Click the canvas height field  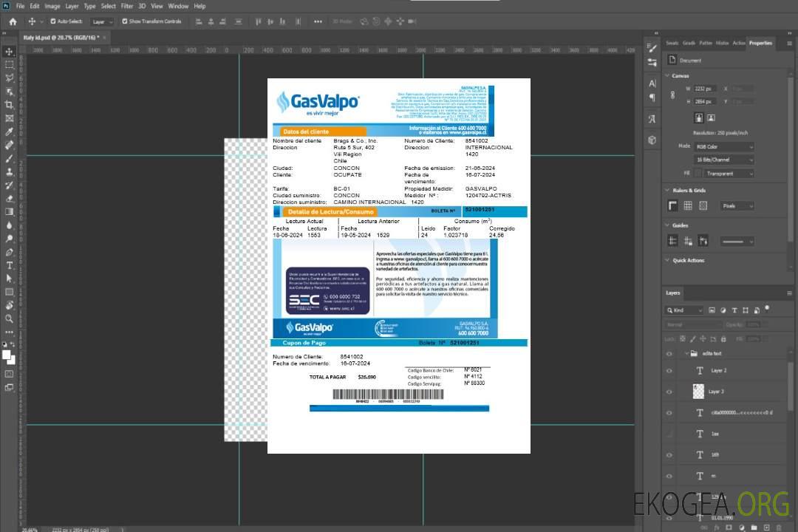click(706, 101)
